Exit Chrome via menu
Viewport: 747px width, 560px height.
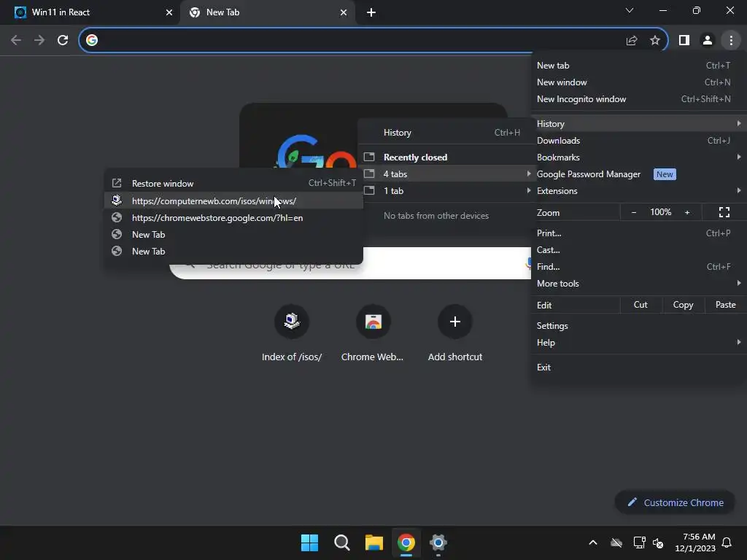pos(638,367)
